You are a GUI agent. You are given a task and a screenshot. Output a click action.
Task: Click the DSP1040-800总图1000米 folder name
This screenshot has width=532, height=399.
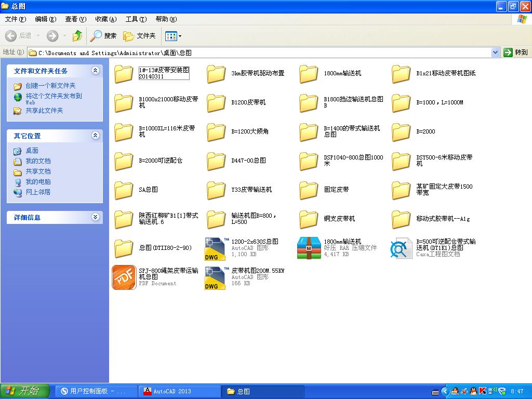tap(353, 160)
